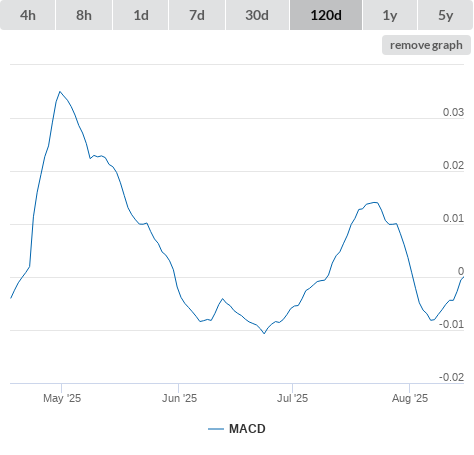The height and width of the screenshot is (455, 474).
Task: Click the May '25 axis label
Action: coord(62,398)
